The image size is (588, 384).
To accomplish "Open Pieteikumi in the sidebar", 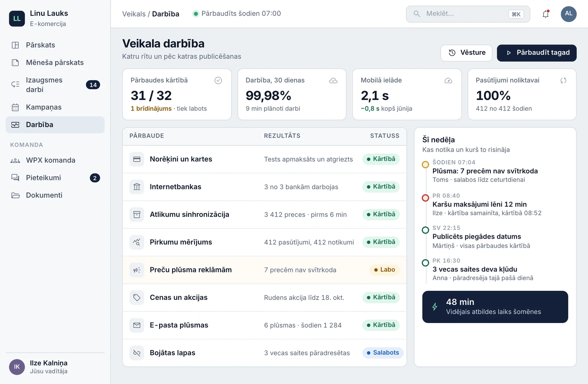I will tap(55, 178).
